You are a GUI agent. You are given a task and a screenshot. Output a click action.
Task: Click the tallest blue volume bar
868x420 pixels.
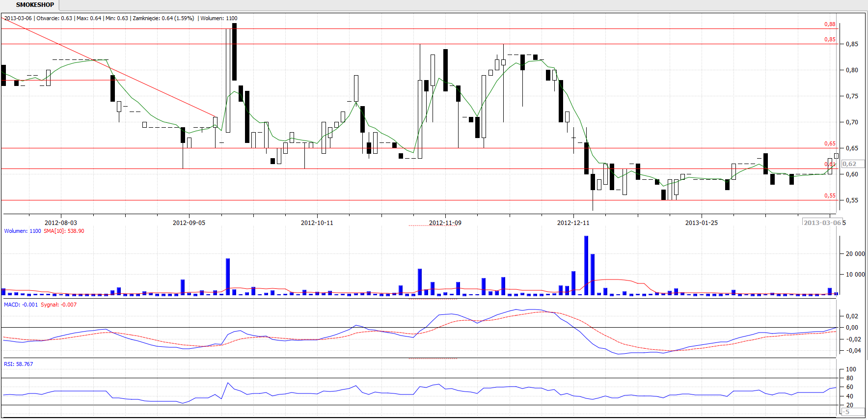pyautogui.click(x=586, y=265)
